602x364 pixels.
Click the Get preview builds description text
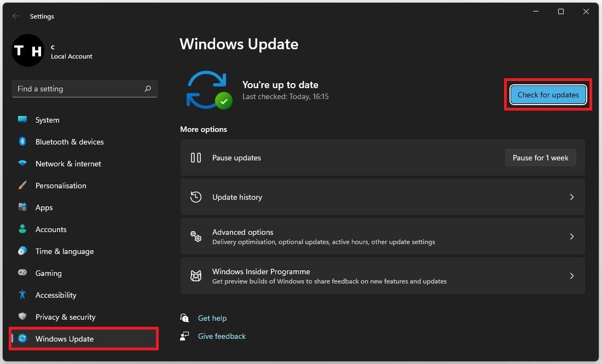tap(329, 281)
